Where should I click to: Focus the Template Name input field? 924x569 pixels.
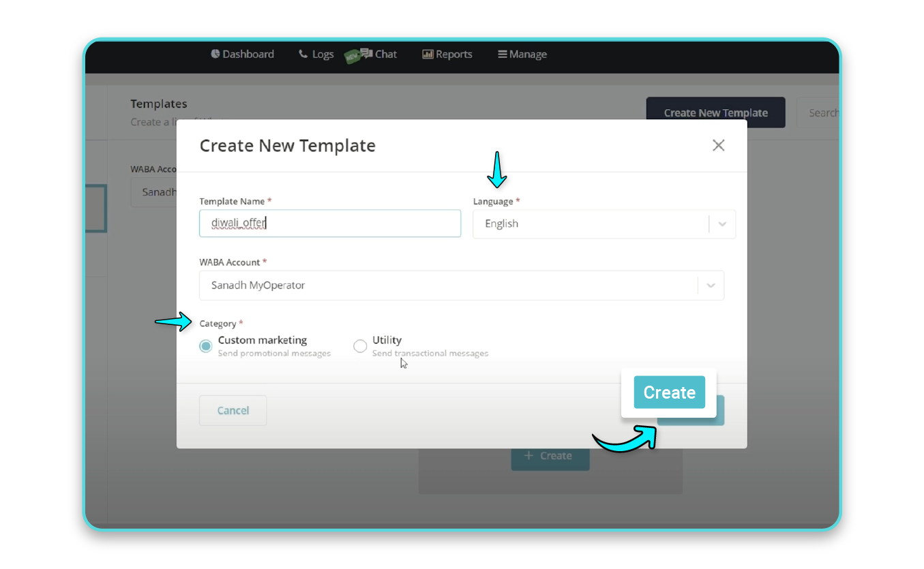(x=330, y=223)
